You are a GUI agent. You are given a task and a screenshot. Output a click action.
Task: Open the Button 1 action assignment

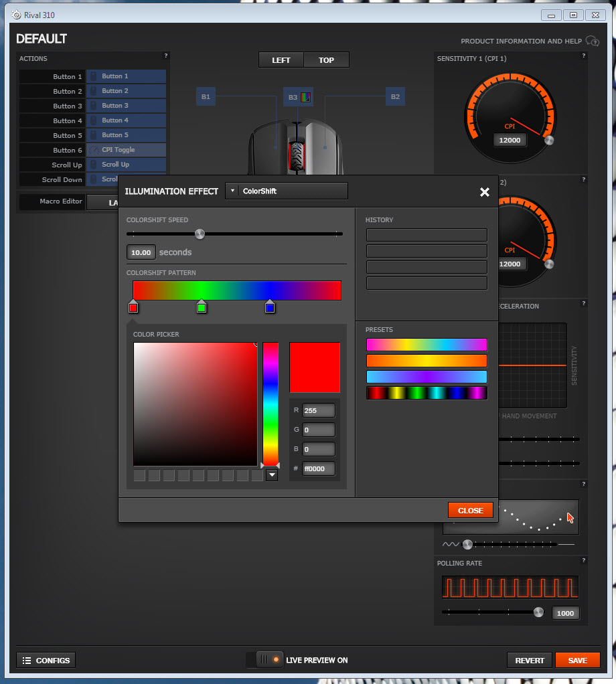(x=126, y=76)
